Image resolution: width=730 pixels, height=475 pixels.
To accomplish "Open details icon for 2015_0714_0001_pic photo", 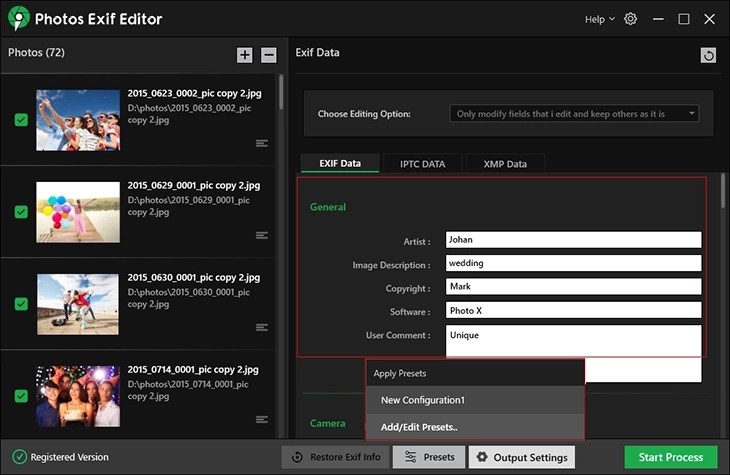I will tap(262, 419).
